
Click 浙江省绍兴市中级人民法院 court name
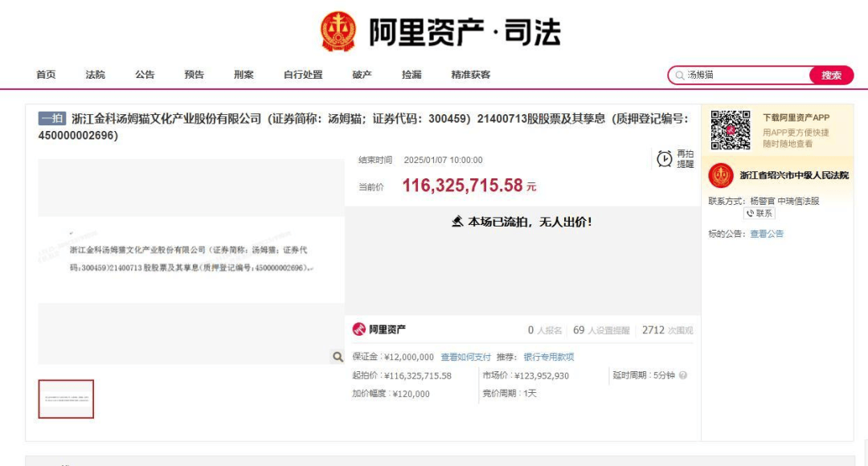click(x=794, y=175)
